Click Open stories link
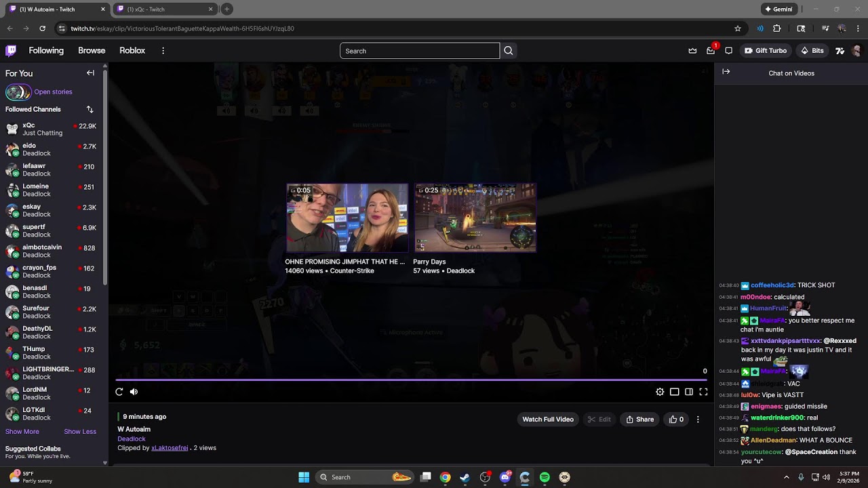 click(x=53, y=92)
